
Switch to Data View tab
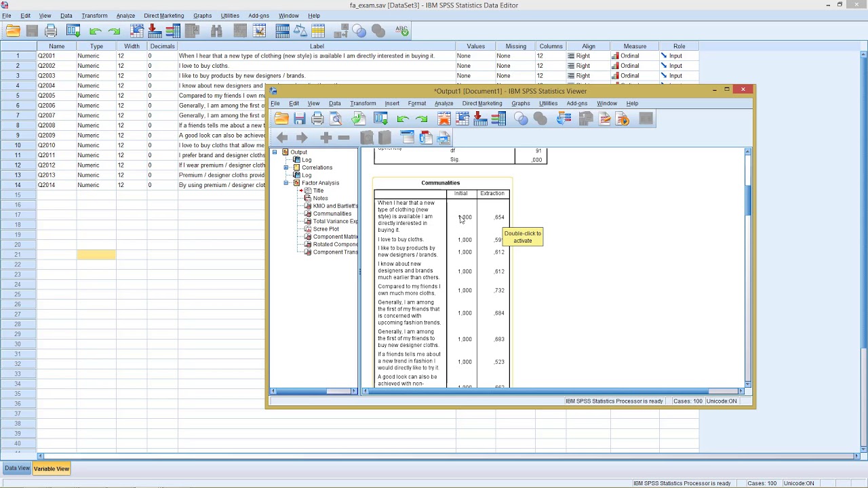tap(17, 468)
